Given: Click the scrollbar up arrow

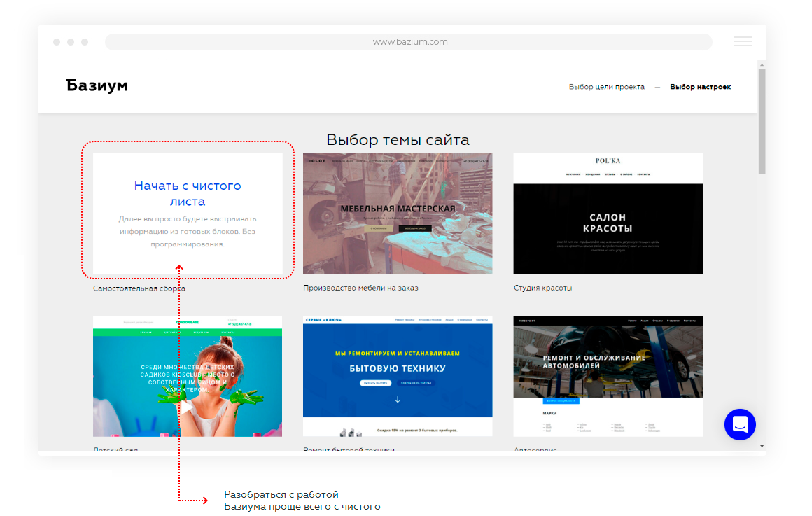Looking at the screenshot, I should click(x=762, y=64).
